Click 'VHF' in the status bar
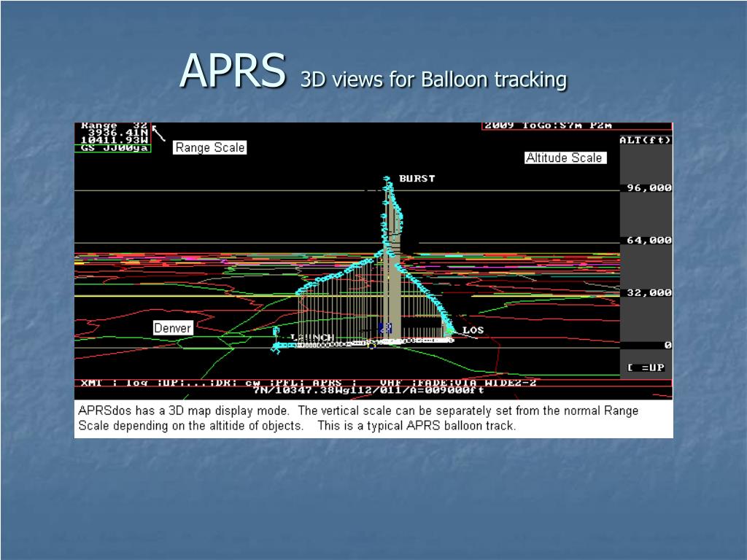747x560 pixels. [x=391, y=383]
